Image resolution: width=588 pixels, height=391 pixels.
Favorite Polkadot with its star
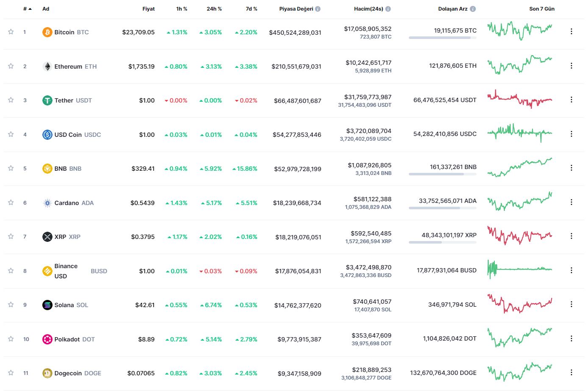click(x=11, y=339)
